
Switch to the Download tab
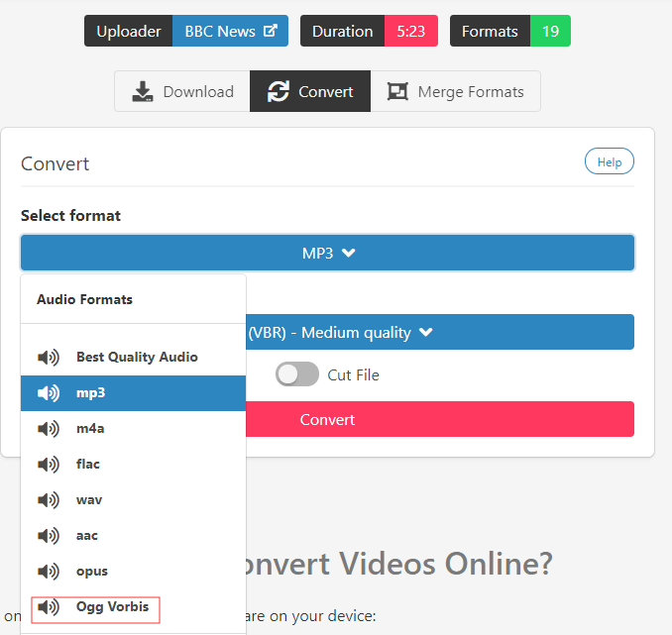pyautogui.click(x=182, y=92)
